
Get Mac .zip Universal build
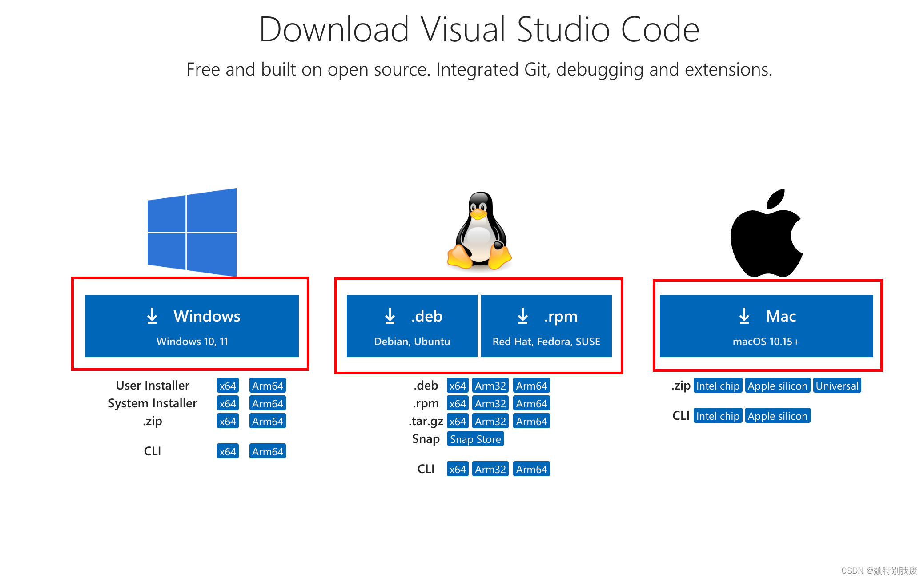837,386
